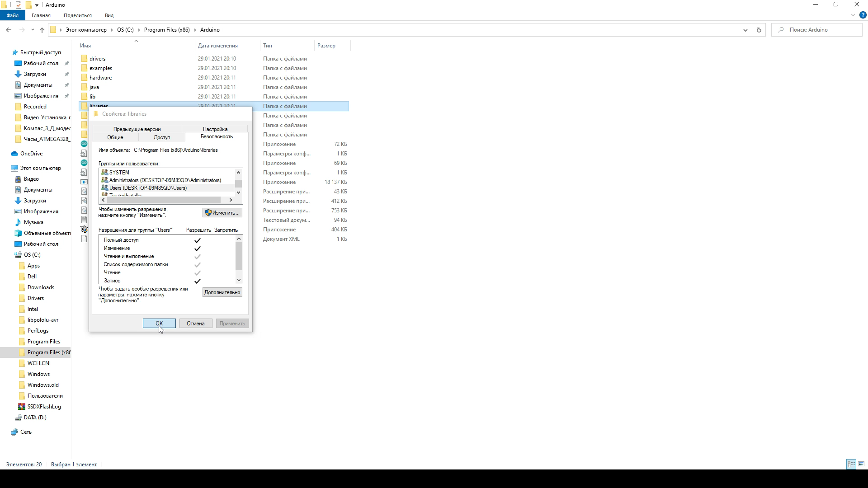Open the OneDrive item in the sidebar
This screenshot has width=868, height=488.
30,153
